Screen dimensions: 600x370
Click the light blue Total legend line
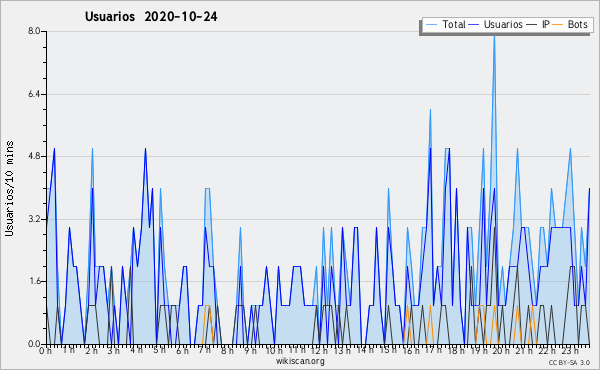tap(431, 25)
